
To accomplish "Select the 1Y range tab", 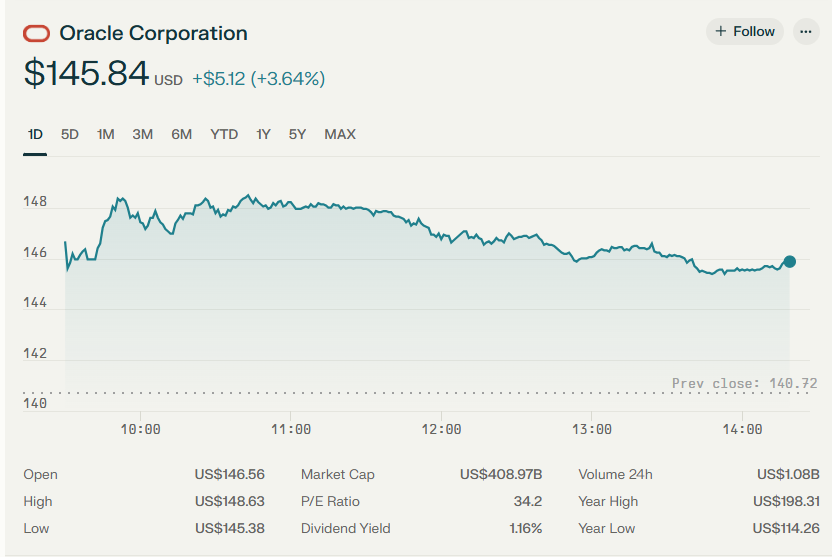I will [x=263, y=135].
